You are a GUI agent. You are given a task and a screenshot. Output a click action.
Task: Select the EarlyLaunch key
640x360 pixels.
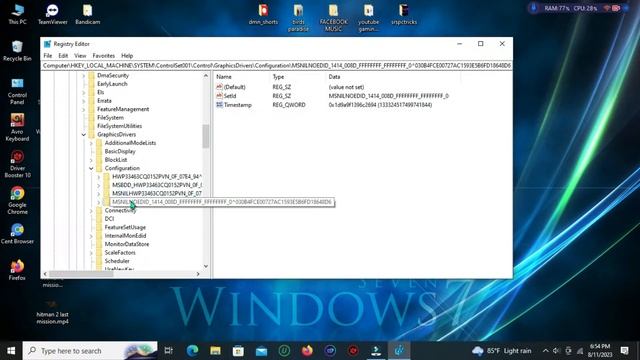click(112, 84)
